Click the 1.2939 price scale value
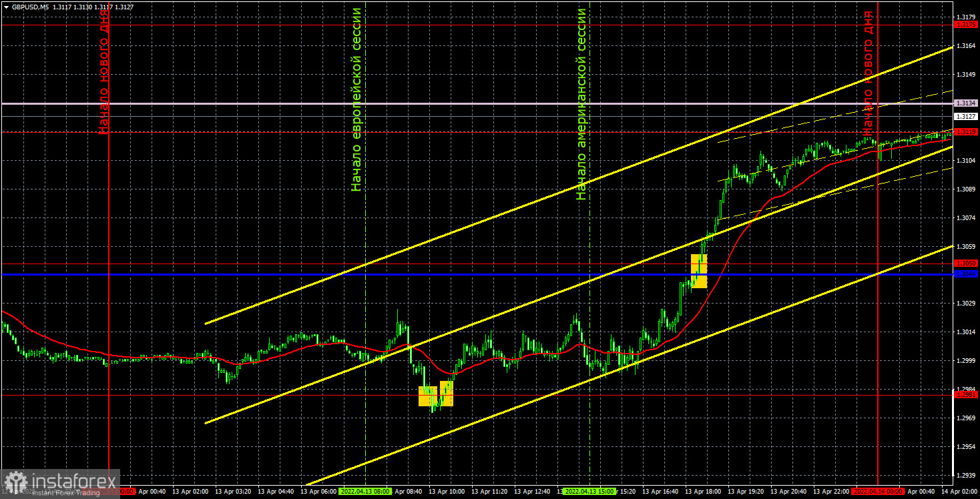This screenshot has width=980, height=499. [x=966, y=475]
